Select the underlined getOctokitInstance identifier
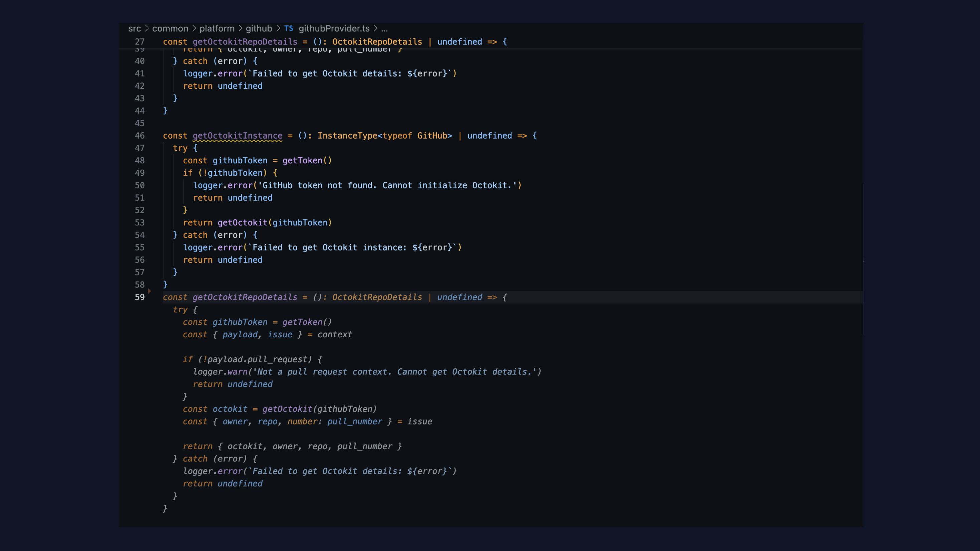 237,135
